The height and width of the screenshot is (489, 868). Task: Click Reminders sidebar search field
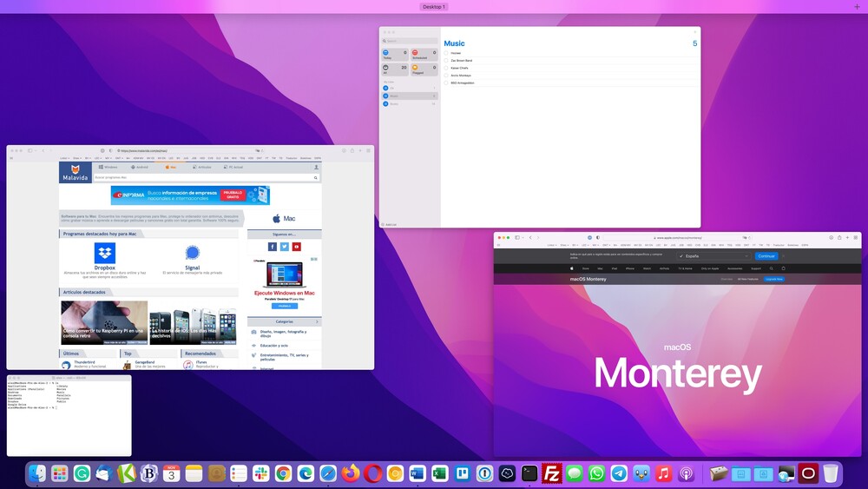[x=410, y=41]
